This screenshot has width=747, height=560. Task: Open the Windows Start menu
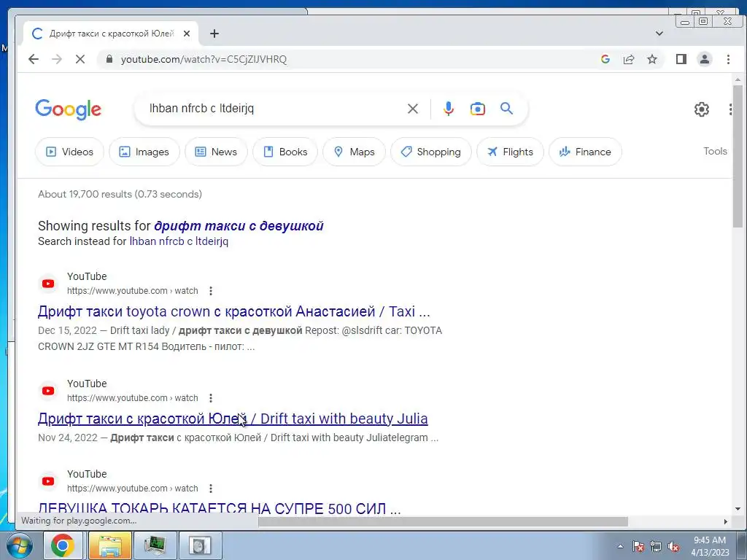point(19,545)
